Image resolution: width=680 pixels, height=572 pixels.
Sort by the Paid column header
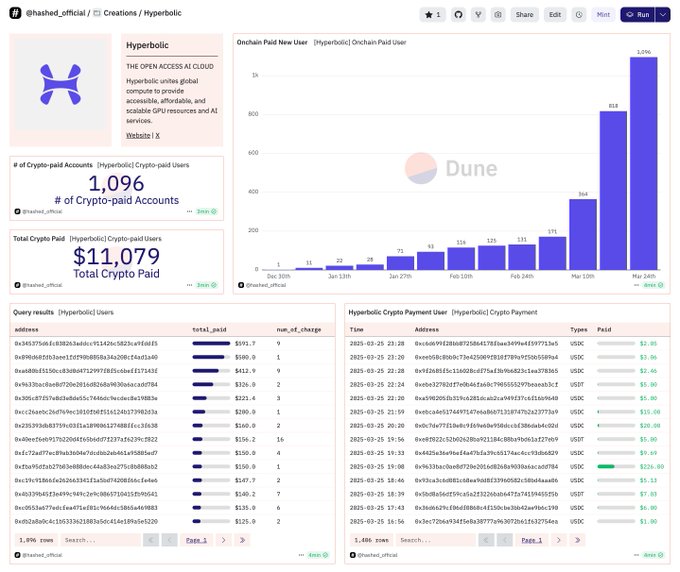604,330
